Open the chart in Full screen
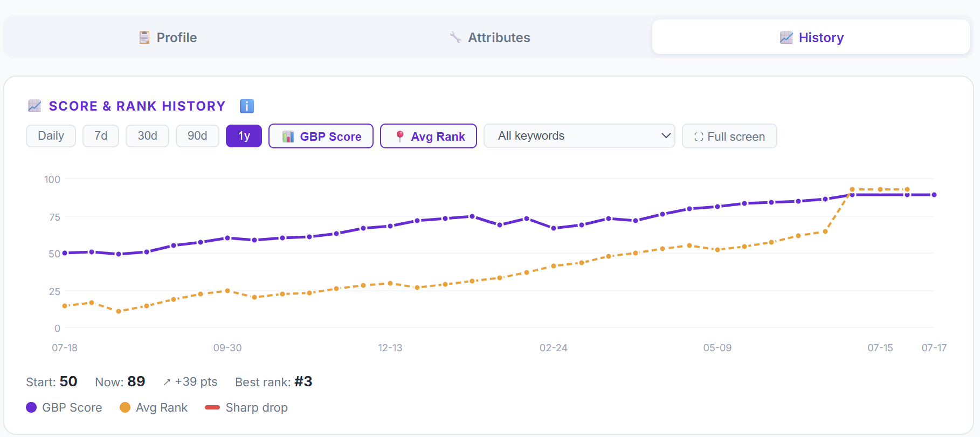Viewport: 980px width, 437px height. (x=729, y=136)
